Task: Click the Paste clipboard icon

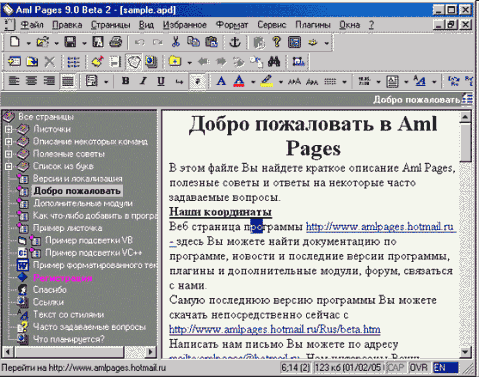Action: point(211,42)
